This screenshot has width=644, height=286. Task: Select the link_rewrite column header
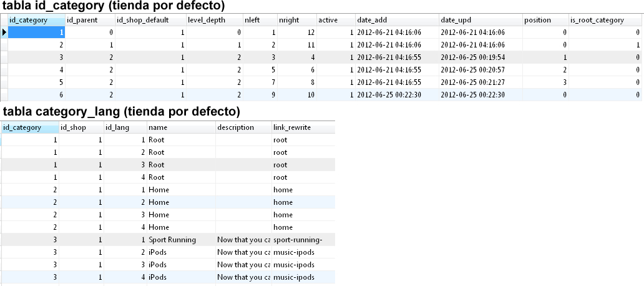302,127
